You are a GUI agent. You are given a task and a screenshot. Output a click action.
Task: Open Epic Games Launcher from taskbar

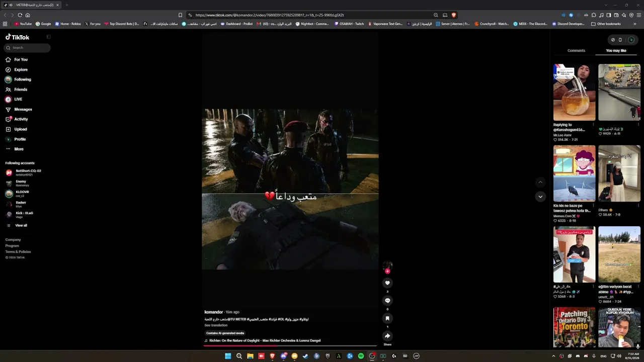[x=328, y=356]
